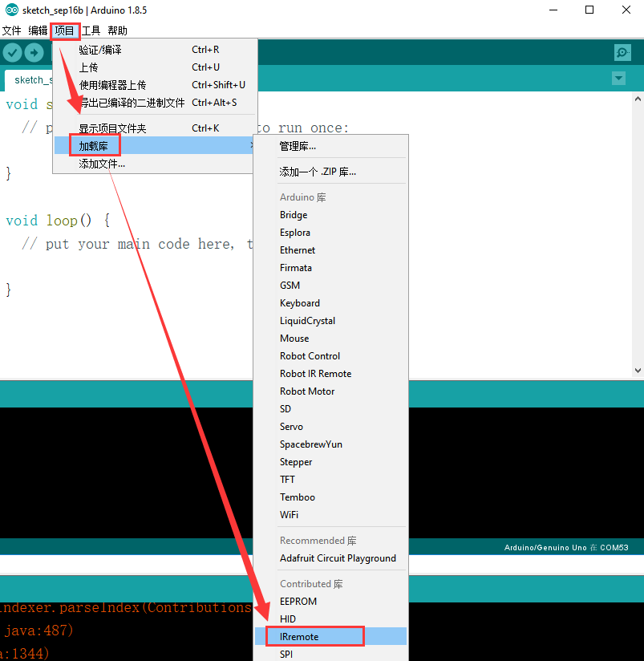Include Adafruit Circuit Playground library
644x661 pixels.
click(x=331, y=558)
